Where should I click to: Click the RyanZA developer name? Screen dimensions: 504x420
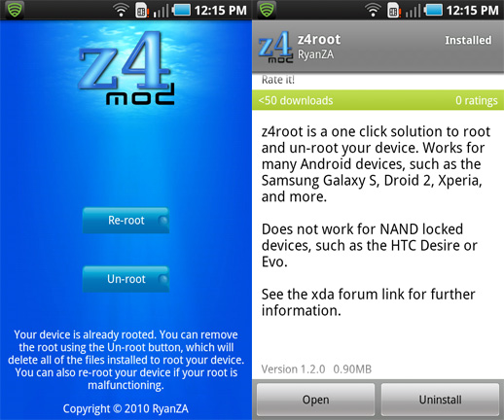[x=315, y=54]
